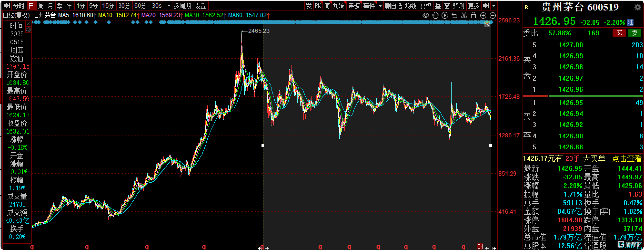Switch to the 60分 chart period
The image size is (644, 250).
tap(140, 5)
